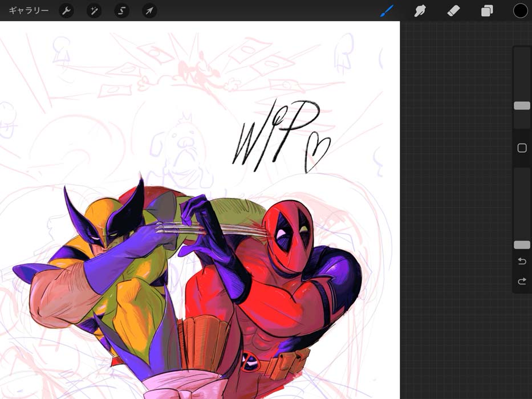Undo the last stroke
Screen dimensions: 532x399
[x=522, y=261]
